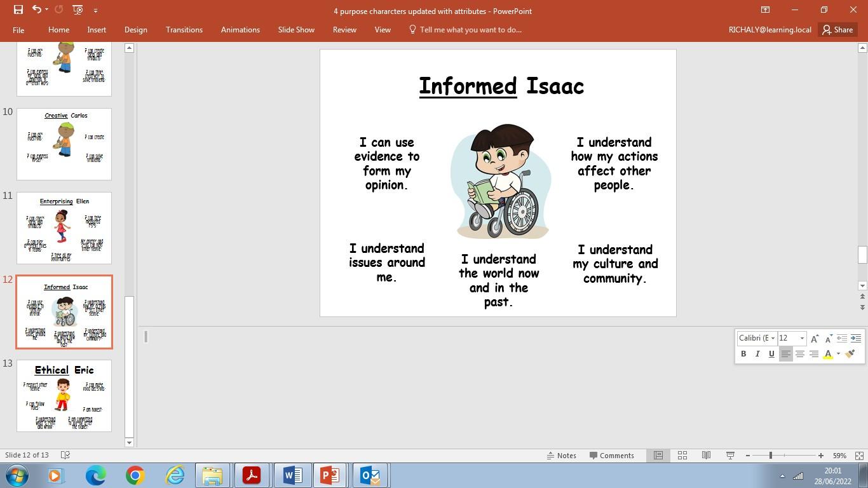The image size is (868, 488).
Task: Click thumbnail pane scroll up arrow
Action: point(129,48)
